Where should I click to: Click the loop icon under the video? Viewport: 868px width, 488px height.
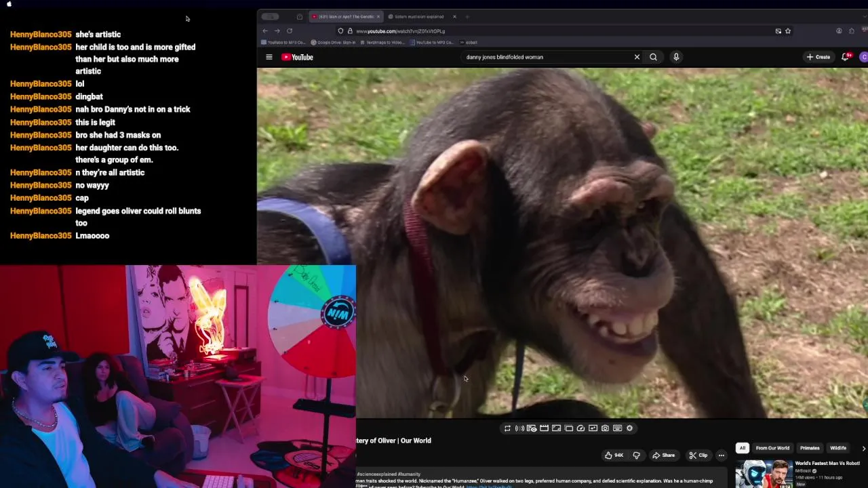point(507,428)
